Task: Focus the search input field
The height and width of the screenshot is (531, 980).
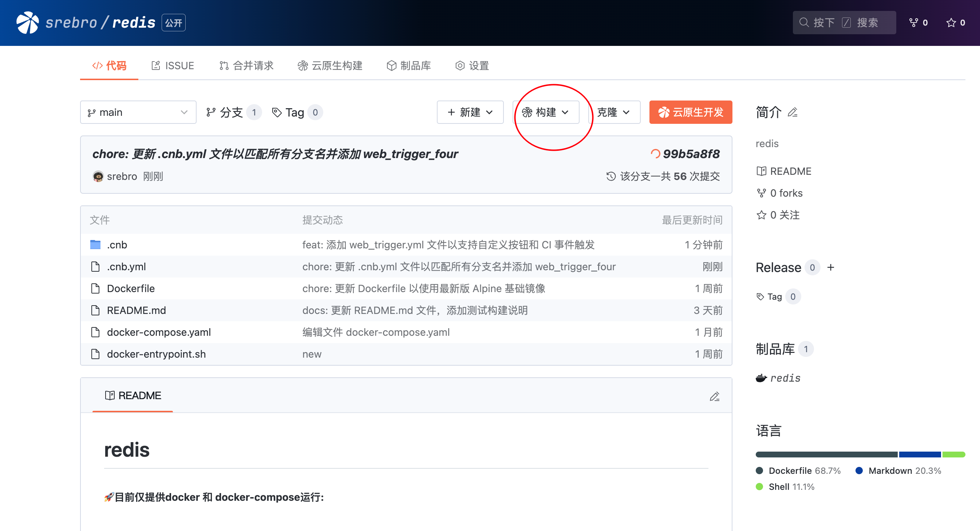Action: tap(844, 23)
